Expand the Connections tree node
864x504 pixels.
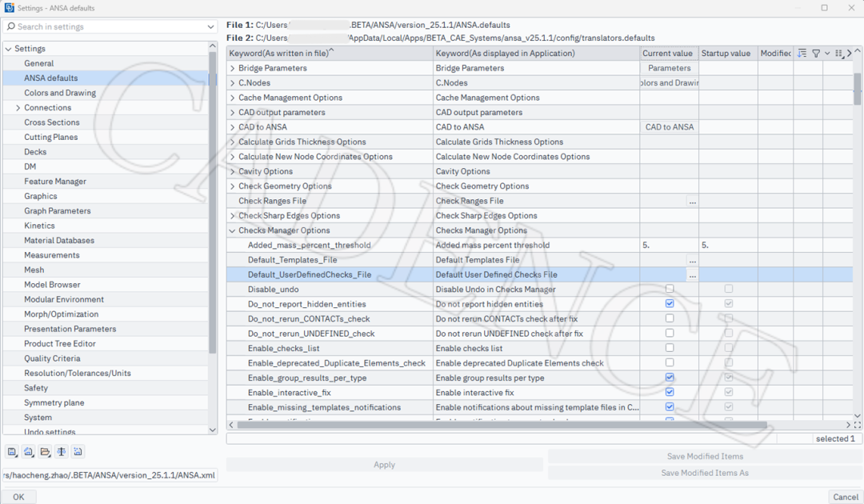pos(18,108)
